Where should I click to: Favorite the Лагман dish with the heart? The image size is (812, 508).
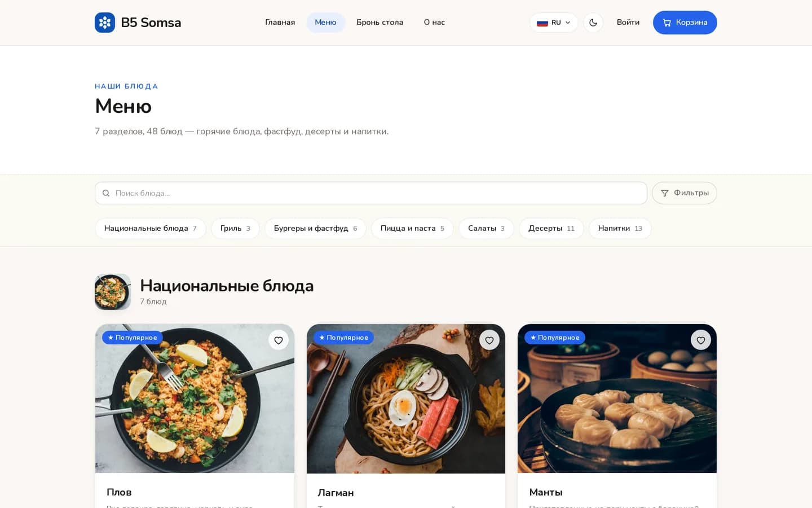[x=489, y=340]
